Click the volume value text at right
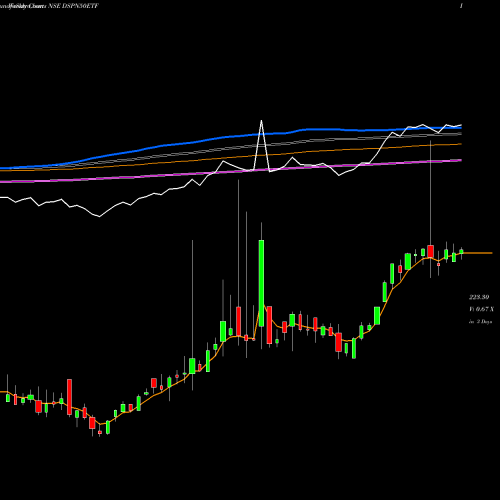The width and height of the screenshot is (500, 500). pyautogui.click(x=481, y=309)
